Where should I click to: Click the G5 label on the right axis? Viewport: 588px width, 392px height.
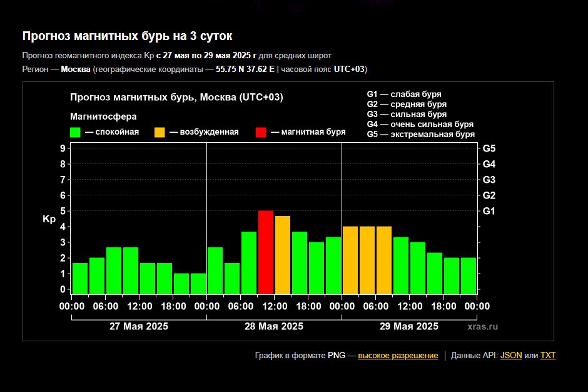click(489, 148)
